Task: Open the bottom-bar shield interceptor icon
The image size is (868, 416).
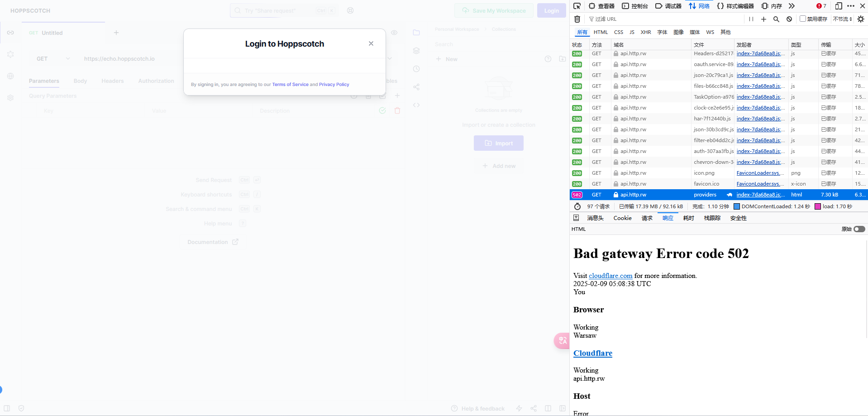Action: (21, 408)
